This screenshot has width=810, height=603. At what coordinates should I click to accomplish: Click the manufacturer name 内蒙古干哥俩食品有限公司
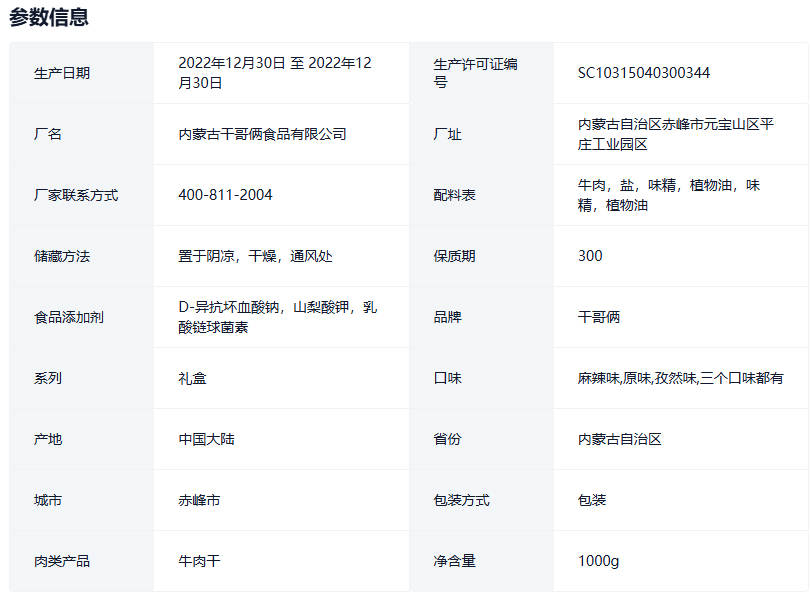[x=262, y=134]
